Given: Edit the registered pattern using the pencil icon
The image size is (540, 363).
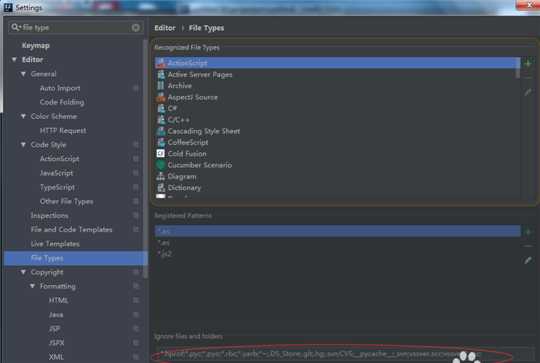Looking at the screenshot, I should pos(528,260).
